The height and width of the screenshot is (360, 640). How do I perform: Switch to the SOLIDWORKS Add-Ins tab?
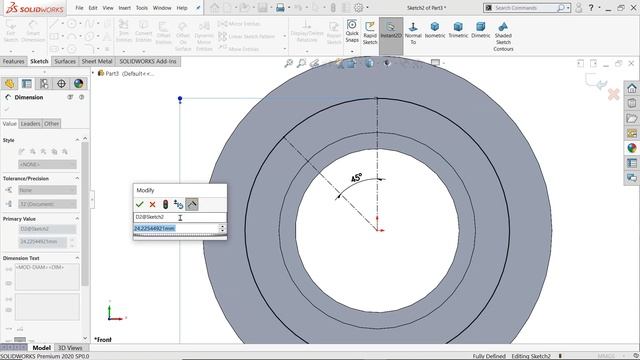[x=148, y=61]
